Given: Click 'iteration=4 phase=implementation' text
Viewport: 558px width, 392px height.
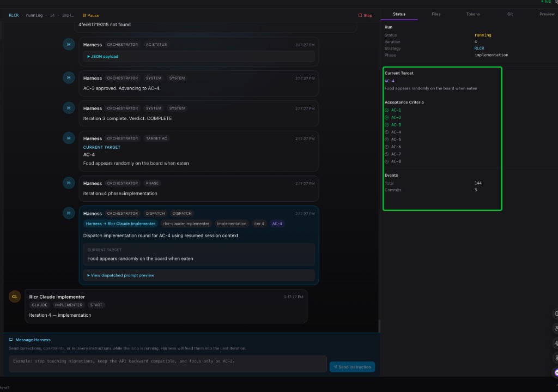Looking at the screenshot, I should (x=120, y=194).
